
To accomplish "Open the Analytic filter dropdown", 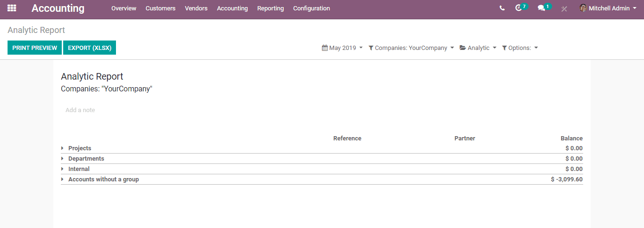I will (x=478, y=48).
